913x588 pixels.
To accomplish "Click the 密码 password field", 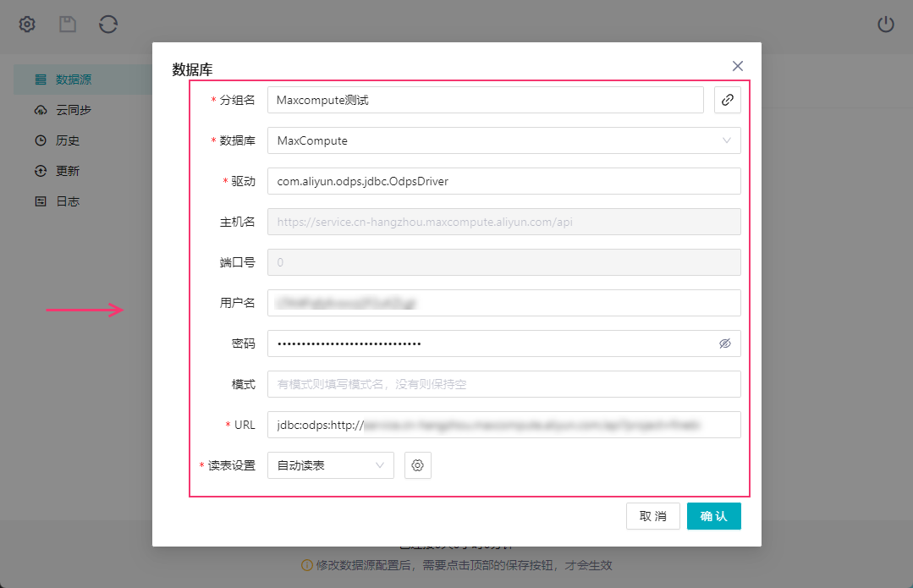I will pos(504,343).
